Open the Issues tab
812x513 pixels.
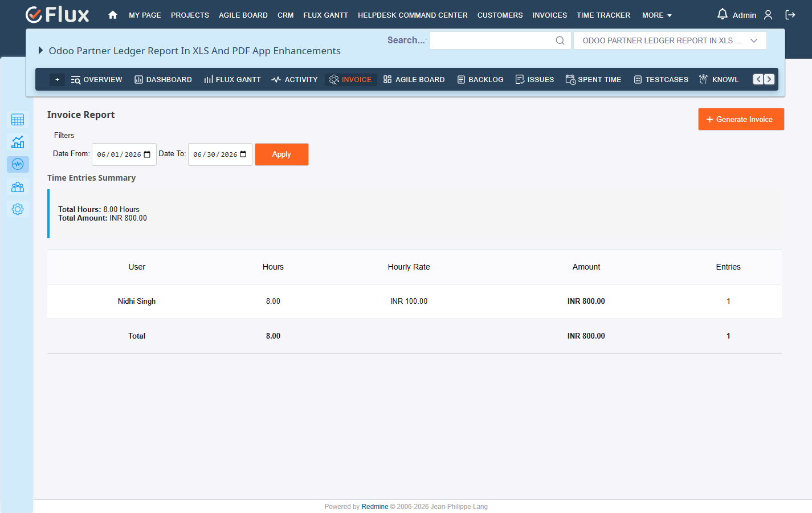coord(534,80)
